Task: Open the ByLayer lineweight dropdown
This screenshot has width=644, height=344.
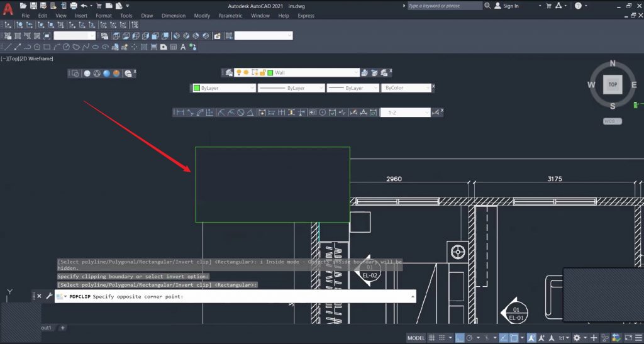Action: click(x=353, y=88)
